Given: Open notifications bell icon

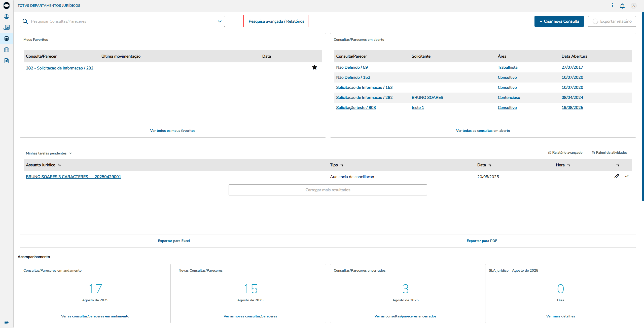Looking at the screenshot, I should click(622, 6).
